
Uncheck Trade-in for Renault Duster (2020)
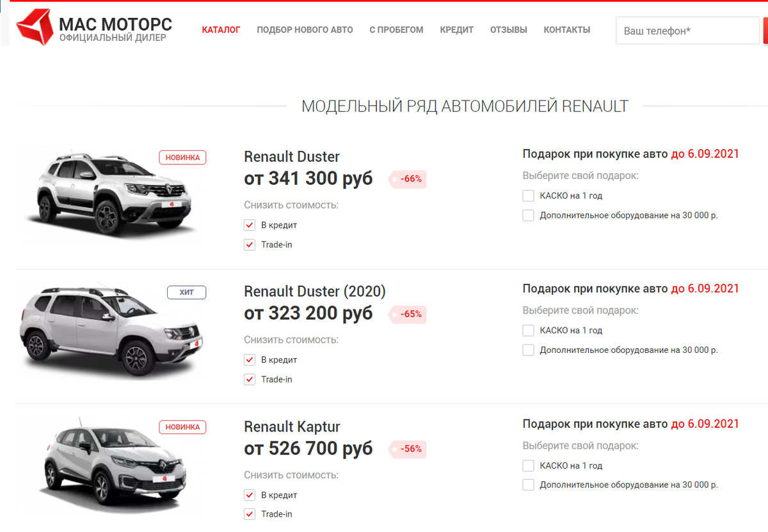tap(250, 380)
